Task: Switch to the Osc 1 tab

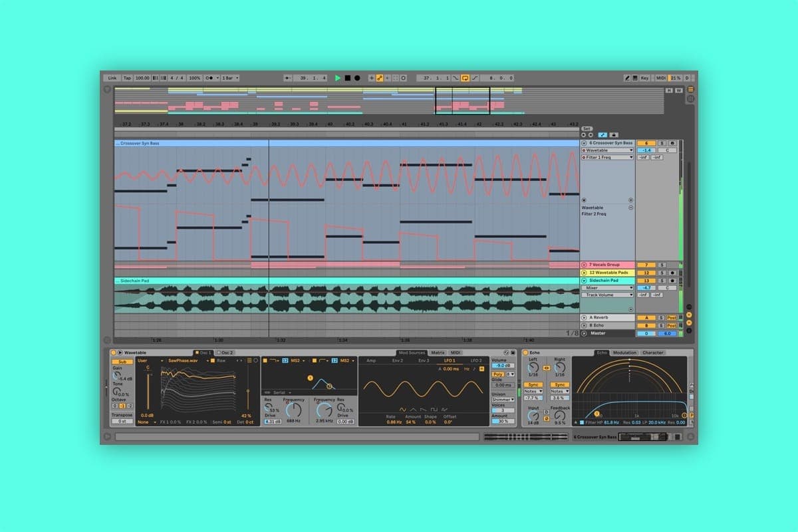Action: click(x=205, y=352)
